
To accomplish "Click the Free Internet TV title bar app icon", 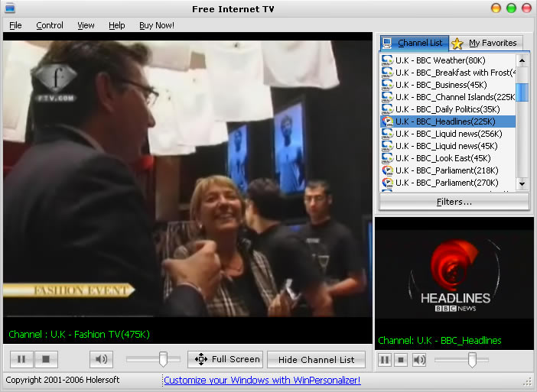I will tap(10, 8).
